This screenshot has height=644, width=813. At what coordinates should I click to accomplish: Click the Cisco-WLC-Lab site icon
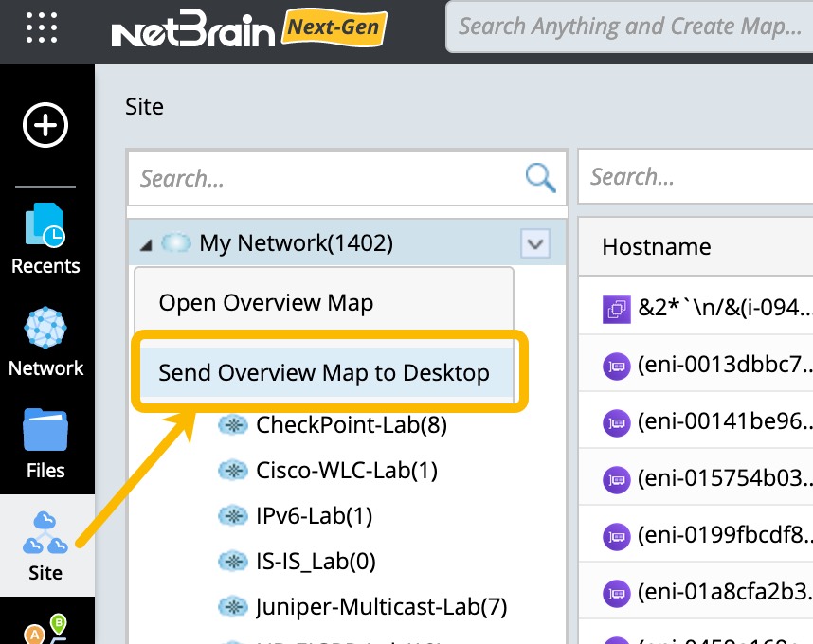point(233,471)
